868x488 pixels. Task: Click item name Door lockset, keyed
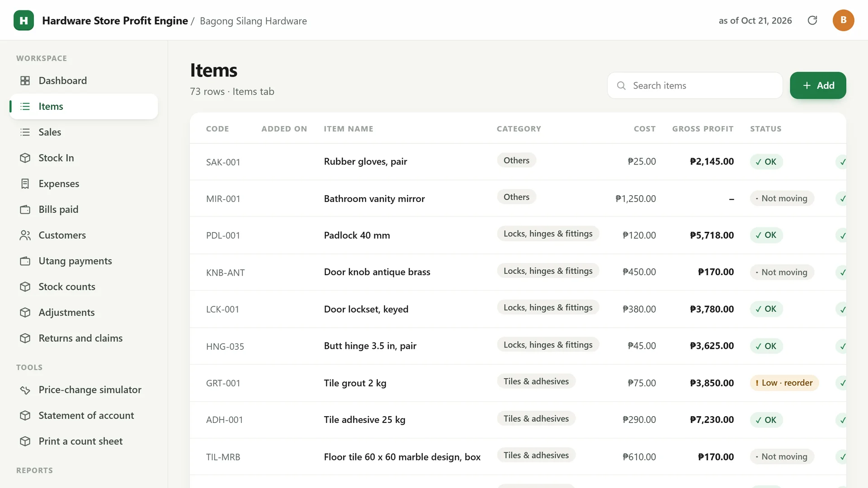pos(366,309)
